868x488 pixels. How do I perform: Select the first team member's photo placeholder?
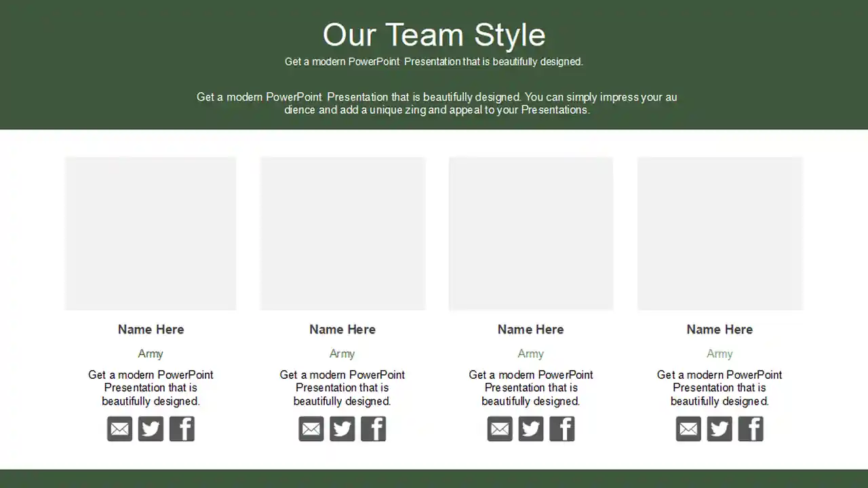tap(151, 234)
